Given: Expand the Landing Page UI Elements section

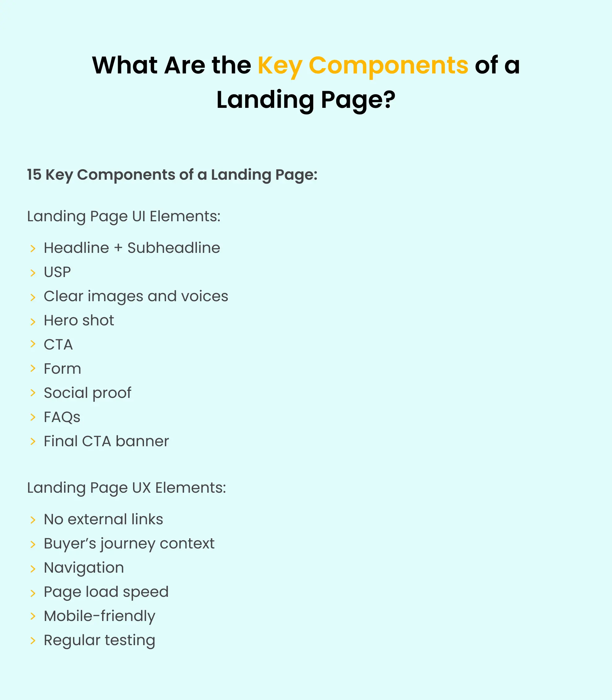Looking at the screenshot, I should 125,216.
